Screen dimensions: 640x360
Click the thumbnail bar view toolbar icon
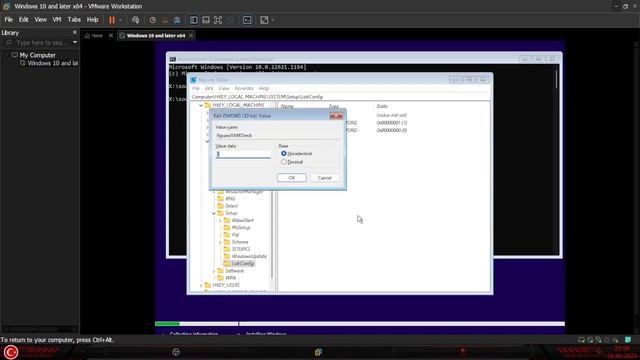[206, 20]
